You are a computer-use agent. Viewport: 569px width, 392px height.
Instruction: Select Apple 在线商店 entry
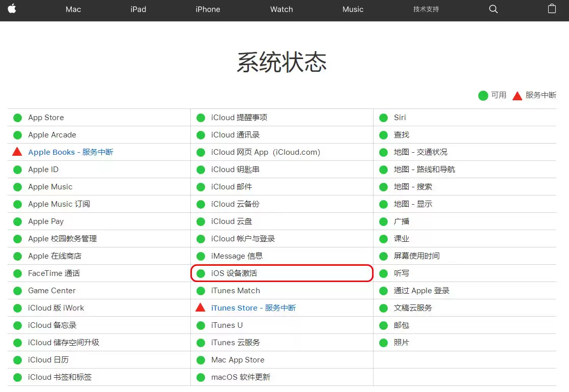pyautogui.click(x=55, y=256)
